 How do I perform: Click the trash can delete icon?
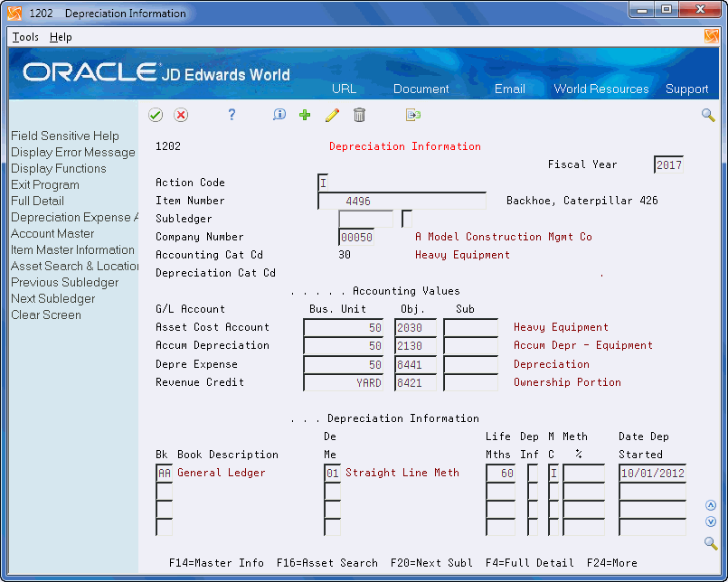click(359, 115)
